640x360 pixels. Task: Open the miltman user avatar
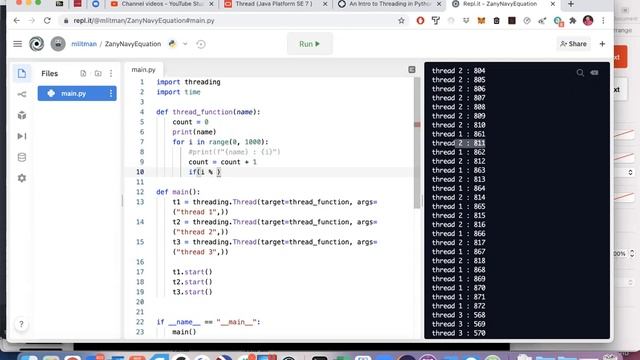[58, 44]
